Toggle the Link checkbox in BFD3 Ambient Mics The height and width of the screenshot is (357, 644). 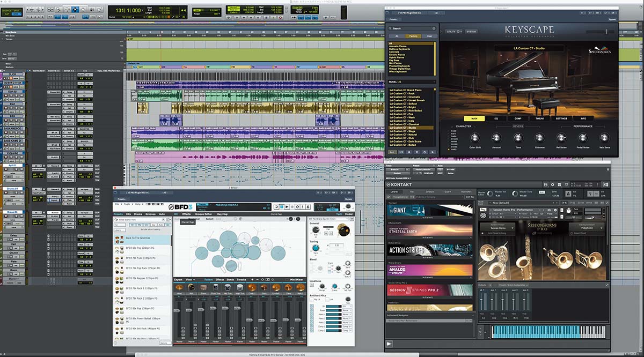(327, 299)
